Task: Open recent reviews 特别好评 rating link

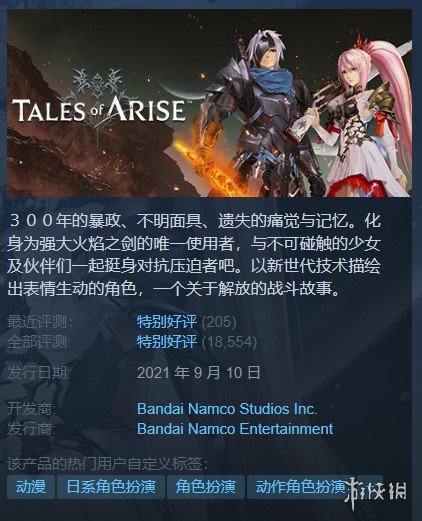Action: 167,322
